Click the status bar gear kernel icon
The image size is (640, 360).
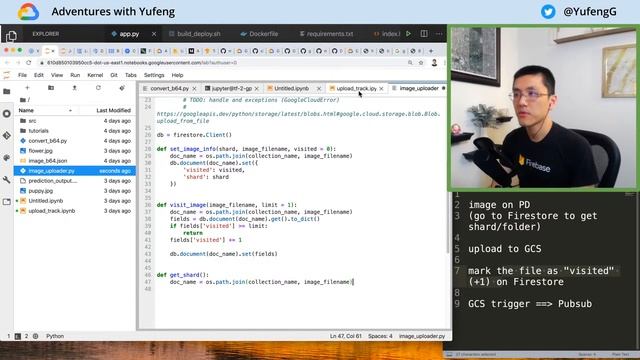(x=36, y=336)
